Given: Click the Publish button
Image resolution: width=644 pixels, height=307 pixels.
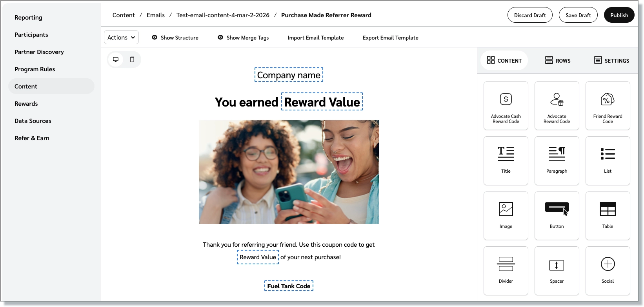Looking at the screenshot, I should pyautogui.click(x=619, y=15).
